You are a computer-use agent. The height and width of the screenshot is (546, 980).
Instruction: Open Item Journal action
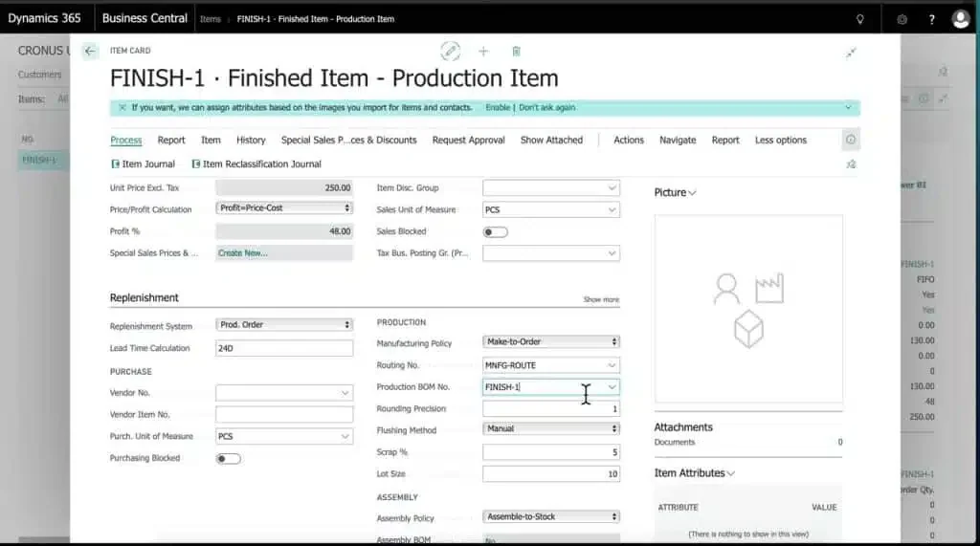(x=144, y=164)
